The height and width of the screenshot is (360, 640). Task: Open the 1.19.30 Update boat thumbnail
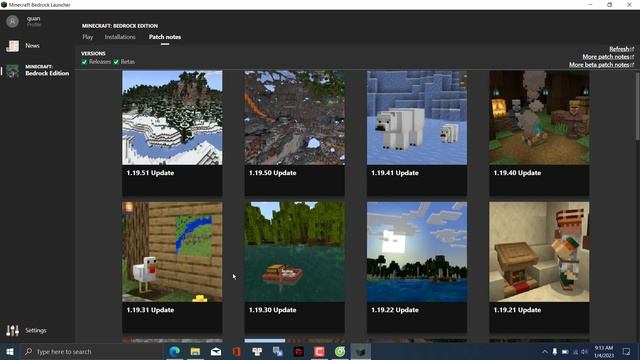coord(294,252)
